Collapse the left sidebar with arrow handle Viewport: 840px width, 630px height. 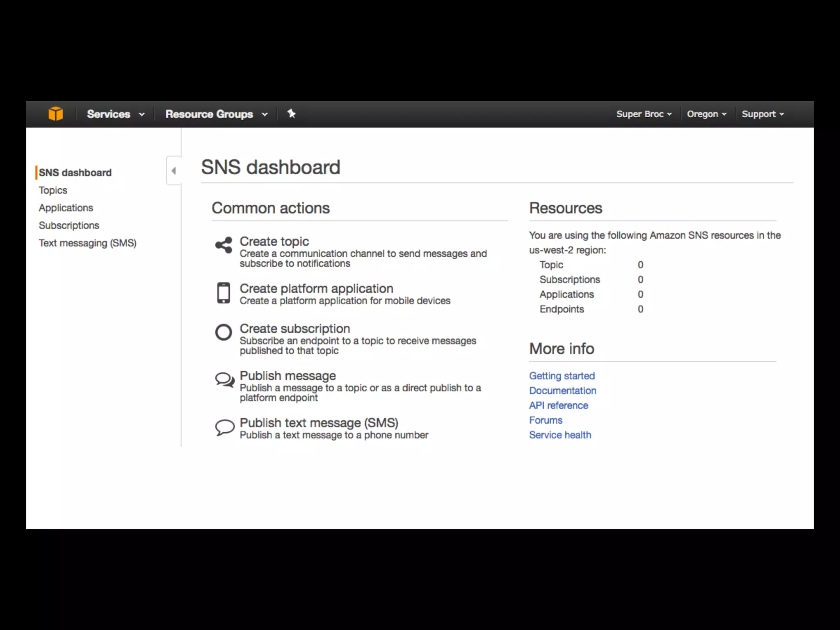pyautogui.click(x=173, y=171)
